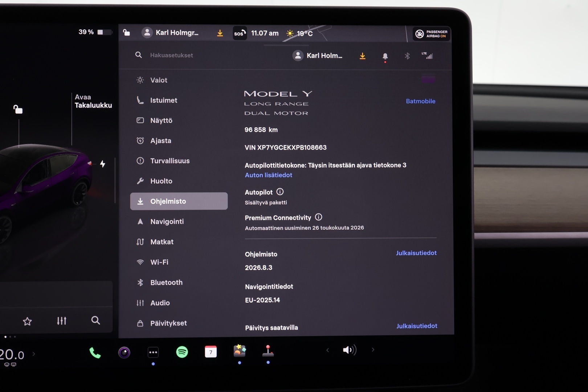Tap the Batmobile vehicle name link
Viewport: 588px width, 392px height.
(x=420, y=101)
